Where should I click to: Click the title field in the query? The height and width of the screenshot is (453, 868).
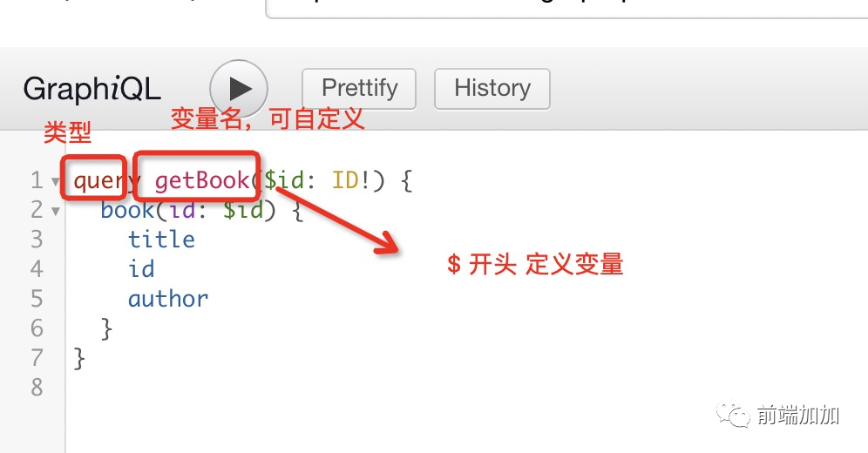point(161,240)
